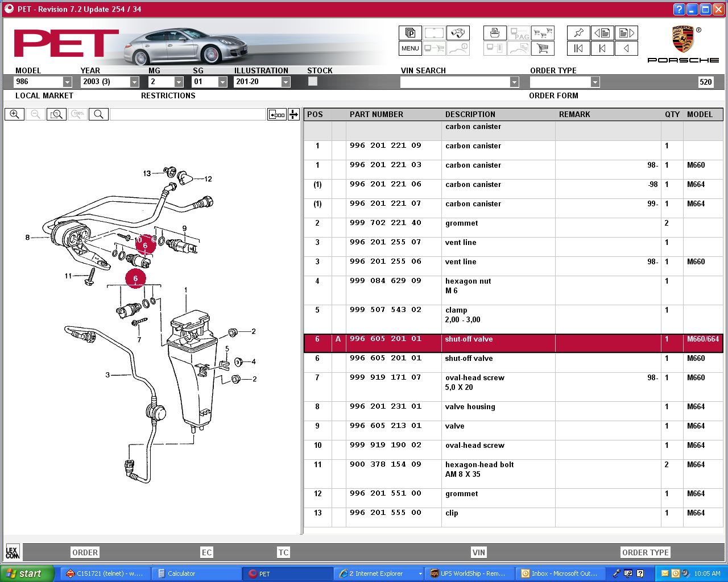Click the pushpin icon
The height and width of the screenshot is (582, 728).
coord(578,33)
